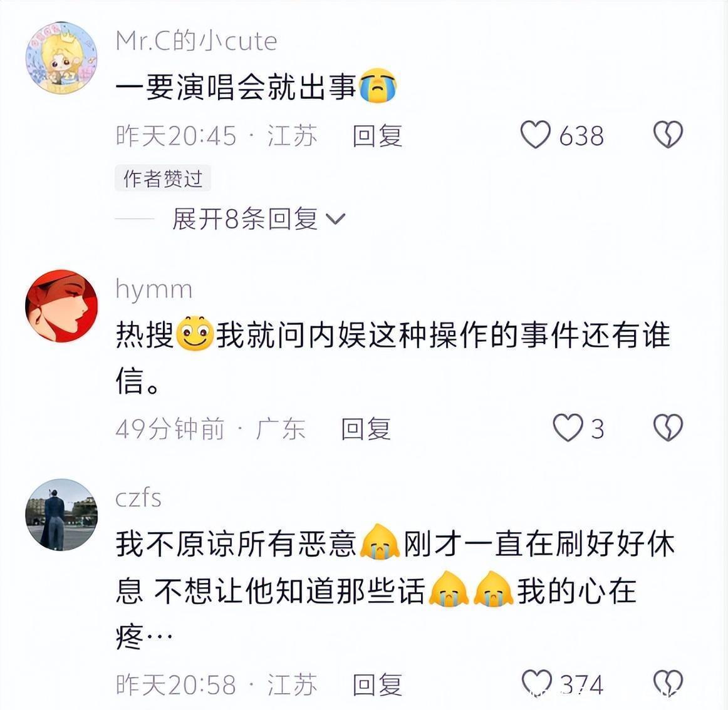Tap broken heart on czfs's comment

pyautogui.click(x=668, y=682)
